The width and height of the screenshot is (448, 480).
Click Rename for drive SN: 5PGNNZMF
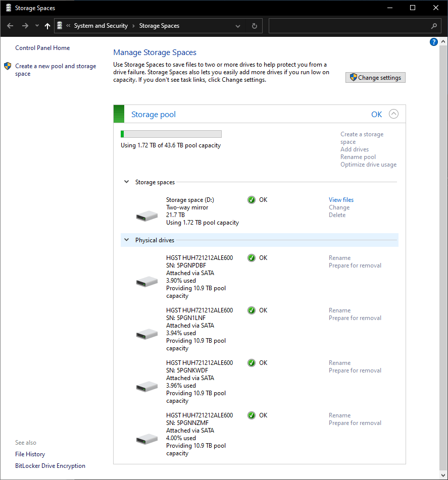pyautogui.click(x=339, y=415)
